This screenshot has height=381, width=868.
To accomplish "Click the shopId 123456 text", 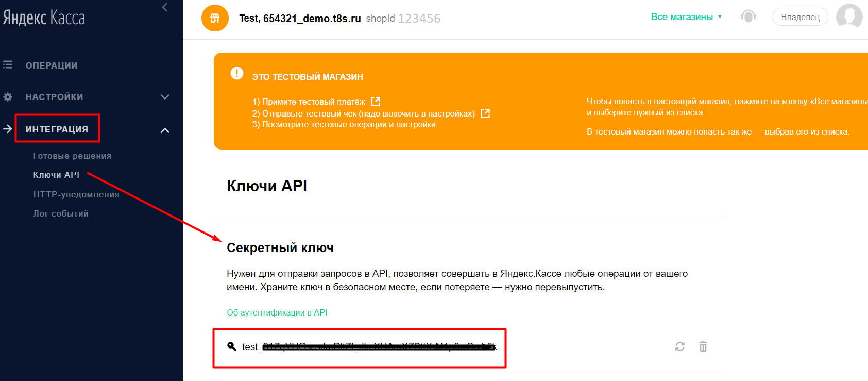I will (x=403, y=19).
